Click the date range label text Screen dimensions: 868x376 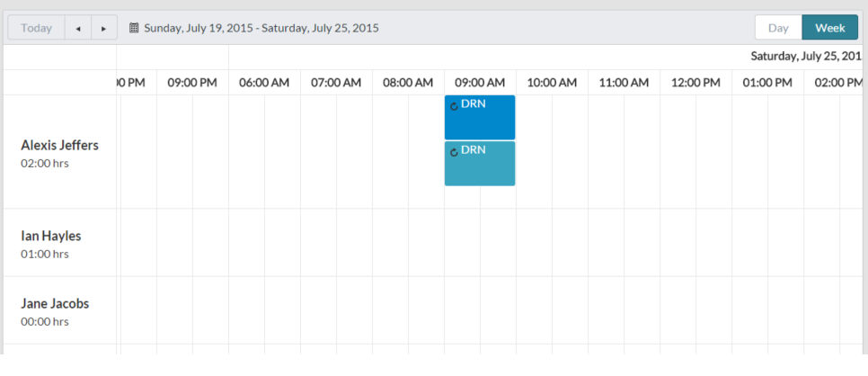pyautogui.click(x=261, y=28)
